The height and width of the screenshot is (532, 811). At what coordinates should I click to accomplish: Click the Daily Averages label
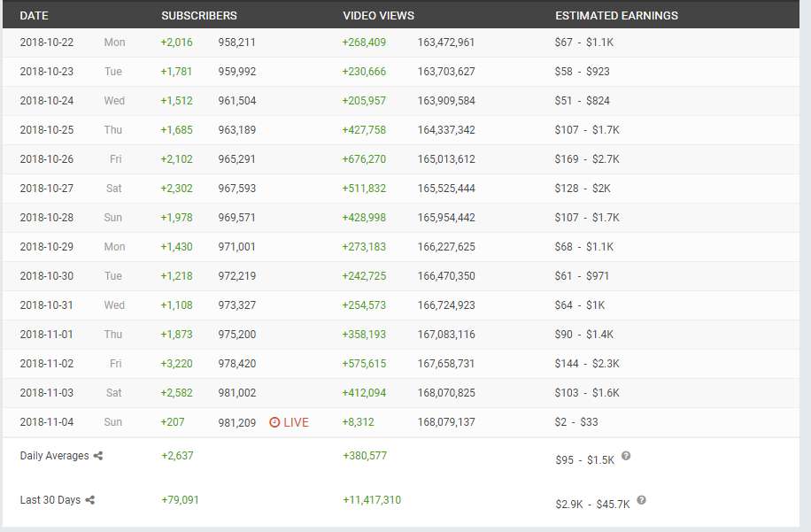click(54, 456)
